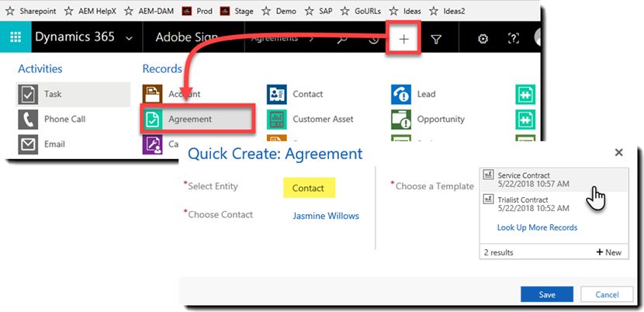Open the app launcher waffle icon
Viewport: 644px width, 312px height.
pos(16,37)
